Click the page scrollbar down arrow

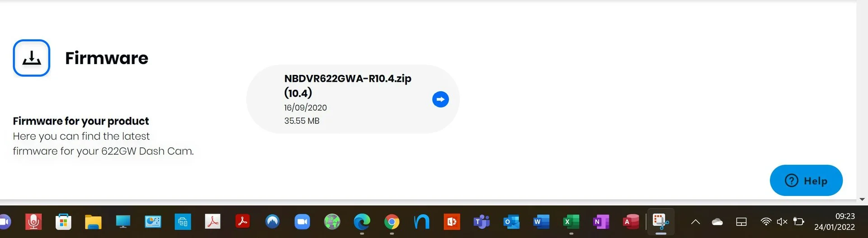[862, 199]
